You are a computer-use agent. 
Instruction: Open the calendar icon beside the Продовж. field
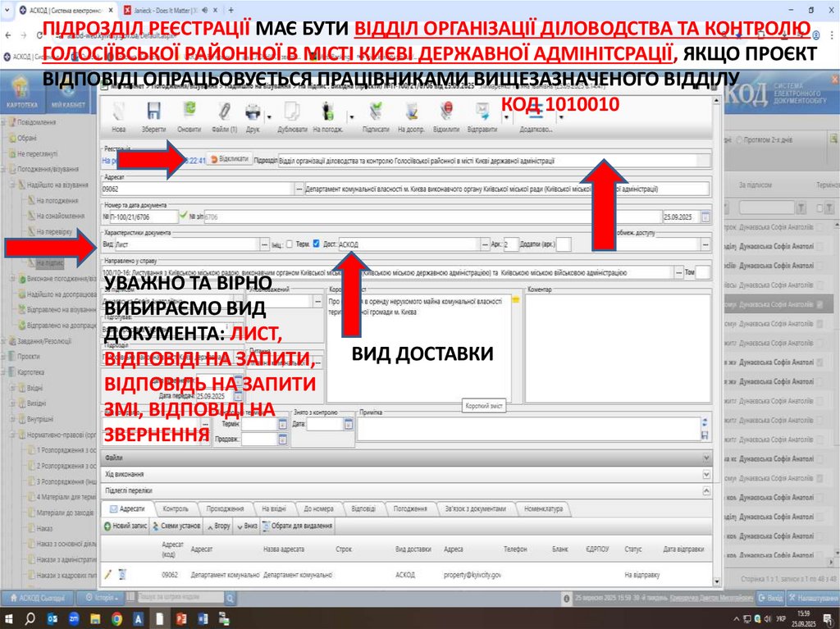tap(282, 440)
